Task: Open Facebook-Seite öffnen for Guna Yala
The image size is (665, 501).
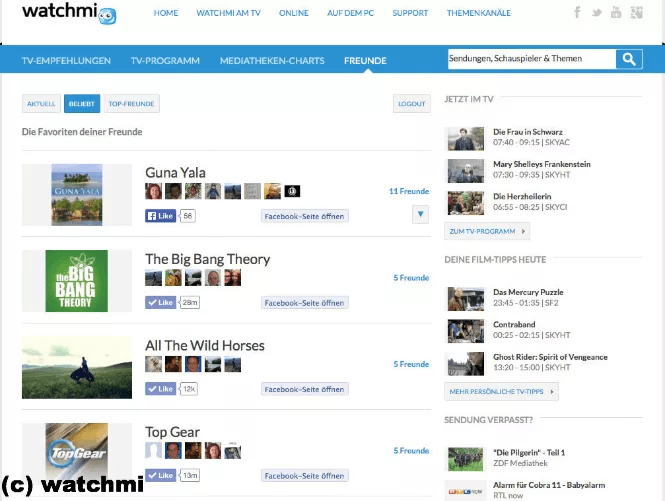Action: point(305,216)
